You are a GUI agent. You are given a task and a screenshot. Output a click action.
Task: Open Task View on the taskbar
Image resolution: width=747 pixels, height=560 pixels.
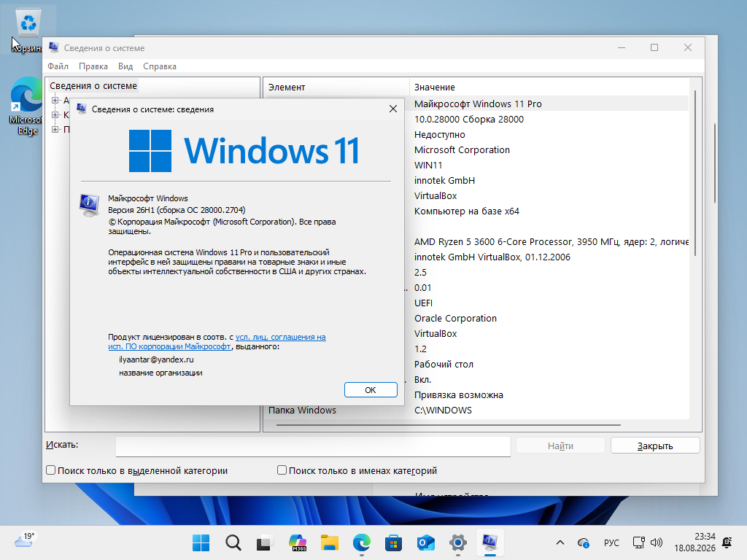click(x=265, y=542)
